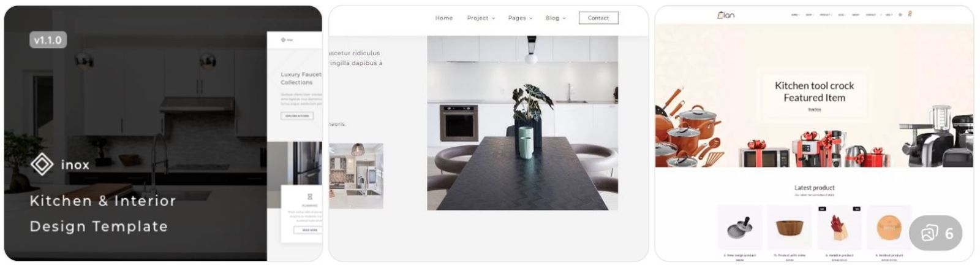Open the Home menu item
The width and height of the screenshot is (980, 270).
click(x=444, y=18)
